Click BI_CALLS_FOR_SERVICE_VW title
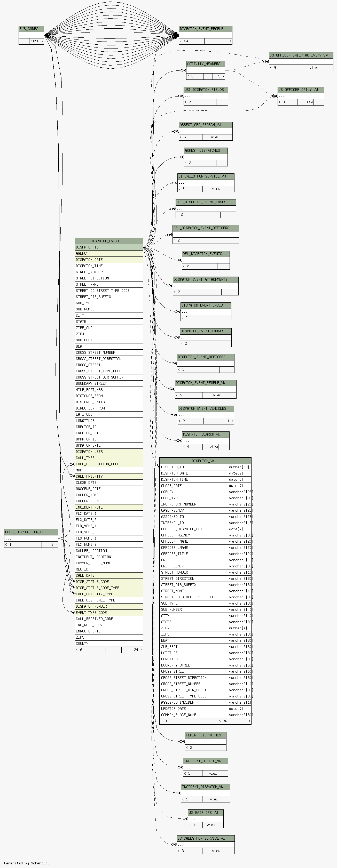 click(x=206, y=176)
